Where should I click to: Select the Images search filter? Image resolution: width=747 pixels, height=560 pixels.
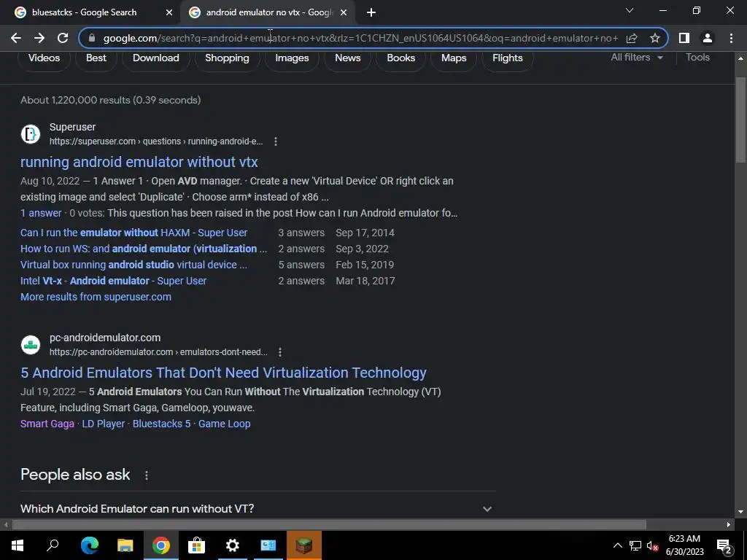pos(292,58)
